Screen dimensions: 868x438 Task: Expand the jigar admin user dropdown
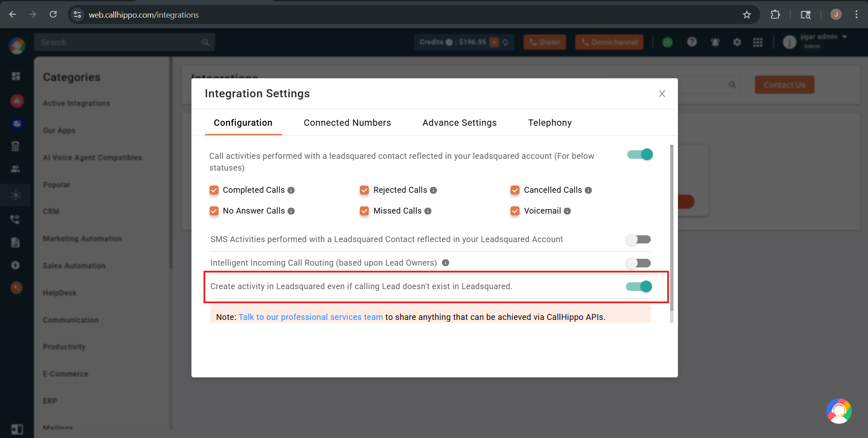[844, 37]
